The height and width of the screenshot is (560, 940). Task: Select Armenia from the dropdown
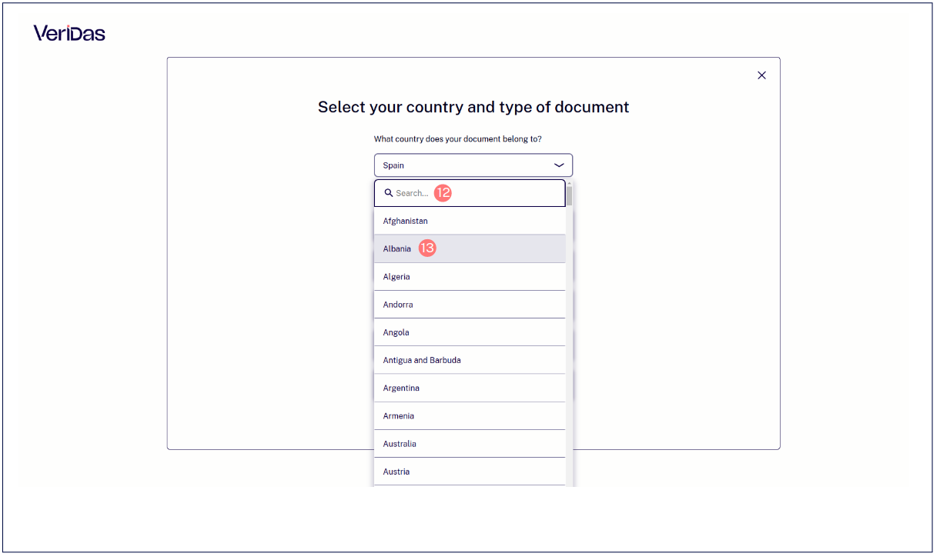[470, 415]
